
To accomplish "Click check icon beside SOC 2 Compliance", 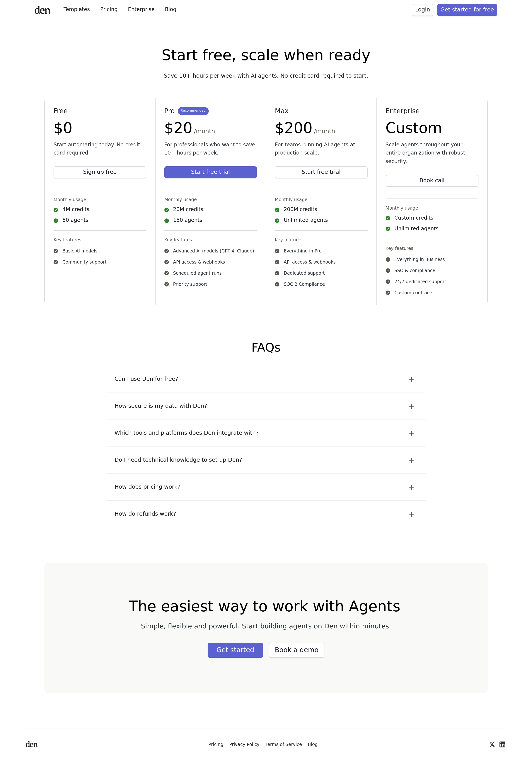I will click(277, 284).
